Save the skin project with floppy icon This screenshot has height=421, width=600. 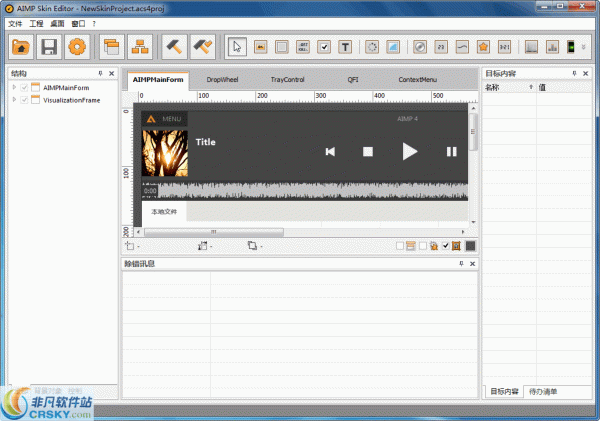(x=49, y=46)
